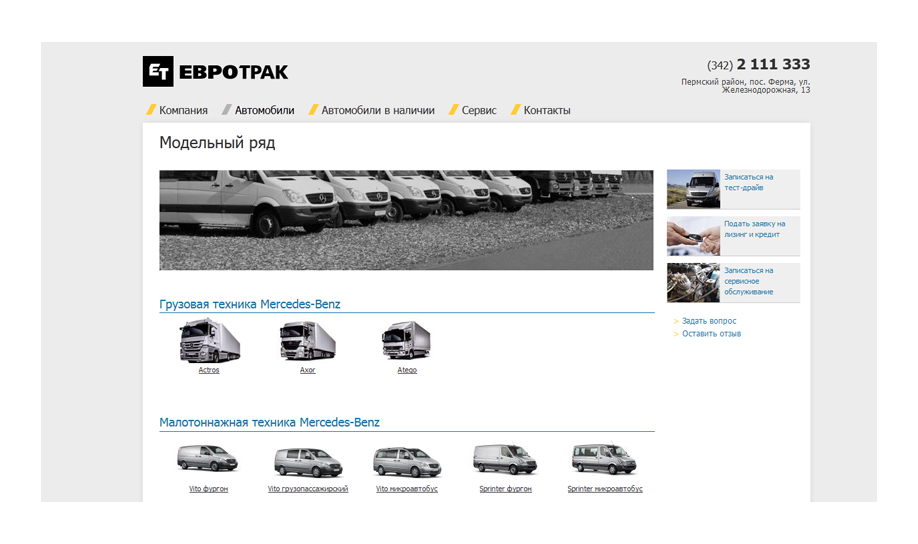Open Грузовая техника Mercedes-Benz heading
Screen dimensions: 918x544
249,304
